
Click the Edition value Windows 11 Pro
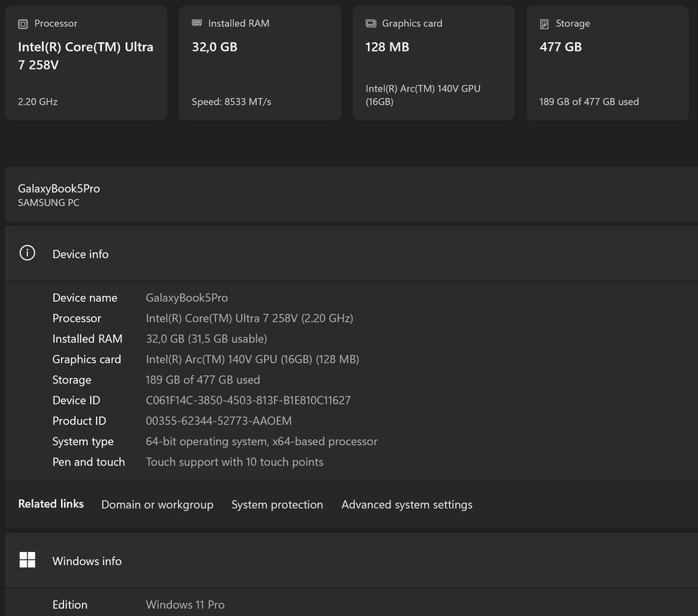(x=185, y=604)
